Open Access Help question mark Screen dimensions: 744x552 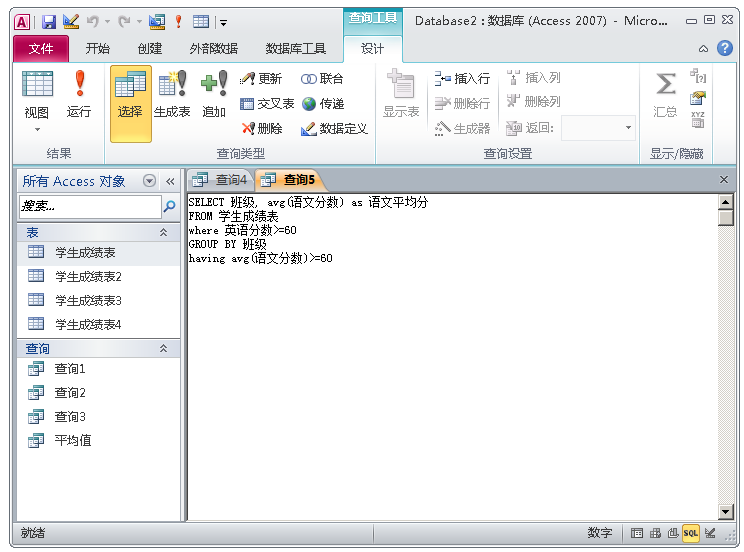pyautogui.click(x=725, y=48)
